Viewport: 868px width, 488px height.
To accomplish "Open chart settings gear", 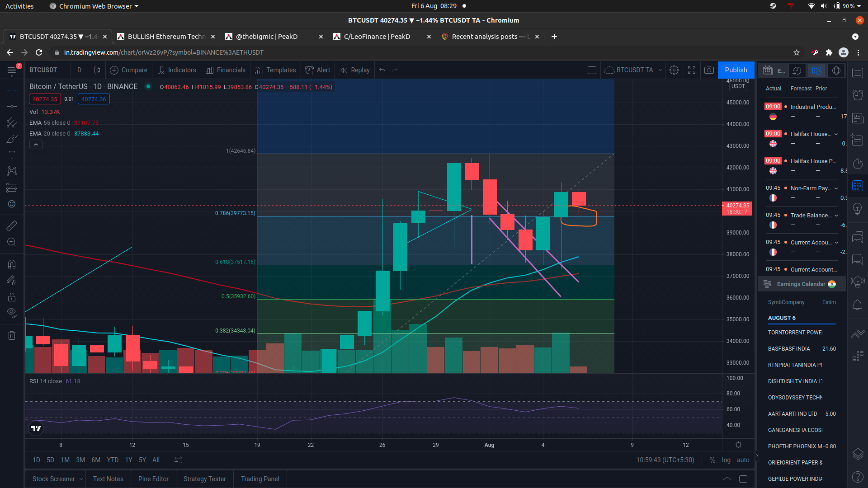I will click(674, 70).
